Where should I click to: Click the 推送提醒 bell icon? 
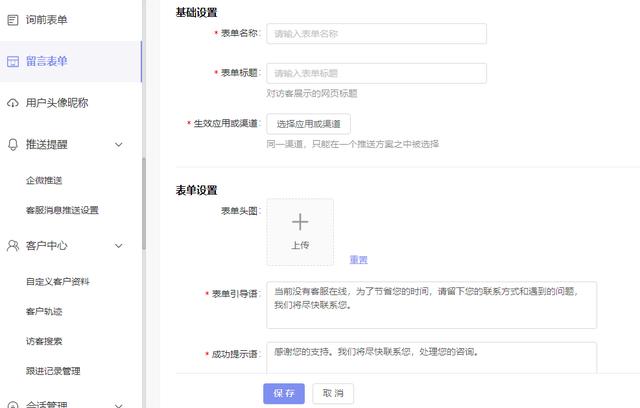pos(13,144)
